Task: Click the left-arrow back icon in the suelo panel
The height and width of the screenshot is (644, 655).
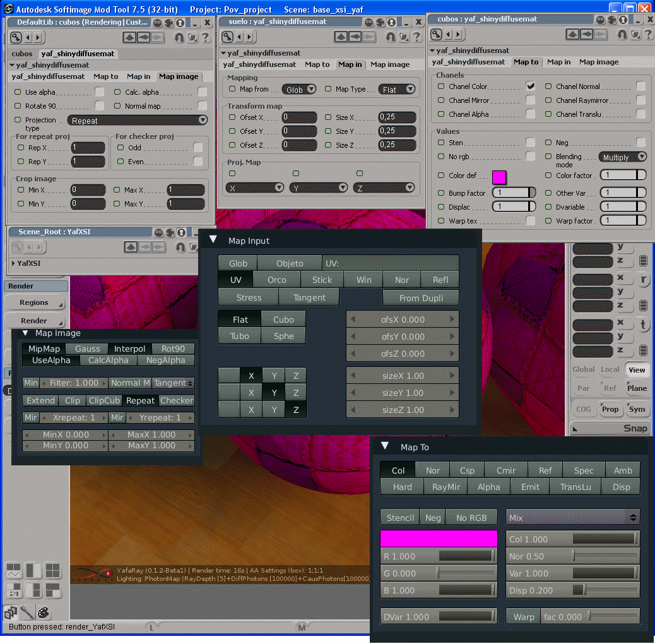Action: tap(355, 37)
